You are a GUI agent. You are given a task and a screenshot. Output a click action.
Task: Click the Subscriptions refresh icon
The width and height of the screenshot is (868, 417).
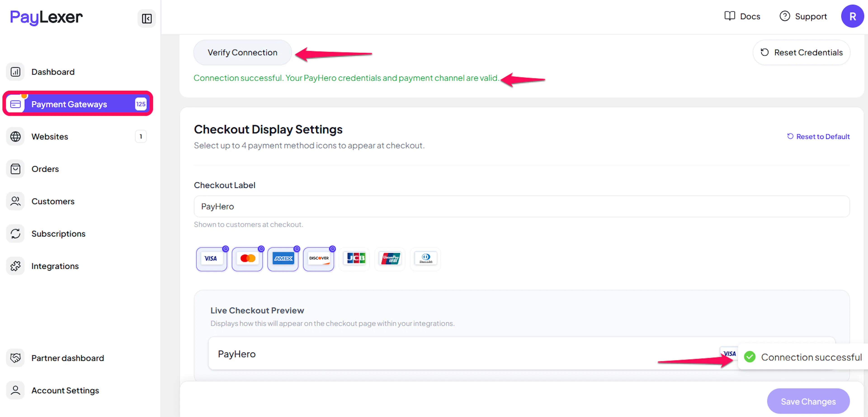pyautogui.click(x=16, y=233)
